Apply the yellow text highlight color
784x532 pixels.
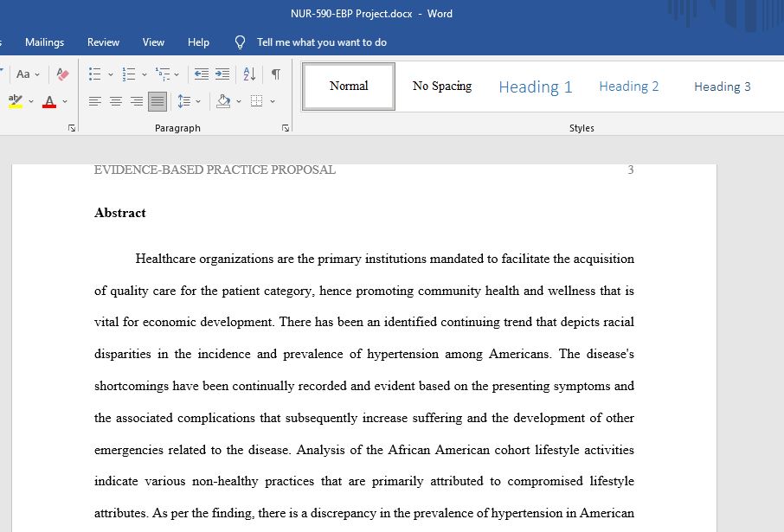tap(16, 101)
